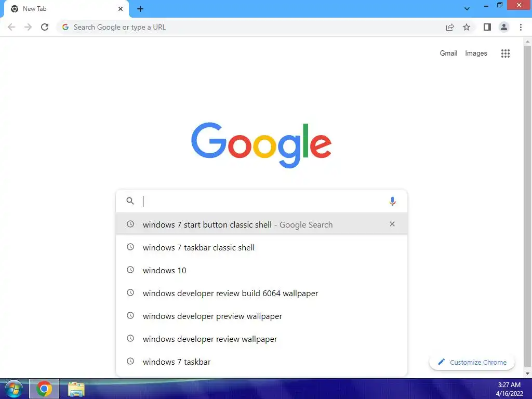Click the scrollbar down arrow
532x399 pixels.
coord(527,374)
